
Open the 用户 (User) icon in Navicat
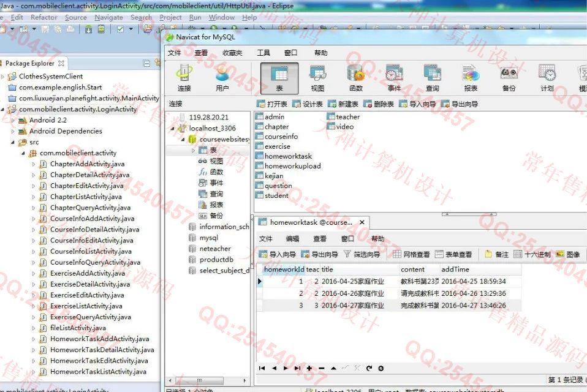point(222,78)
